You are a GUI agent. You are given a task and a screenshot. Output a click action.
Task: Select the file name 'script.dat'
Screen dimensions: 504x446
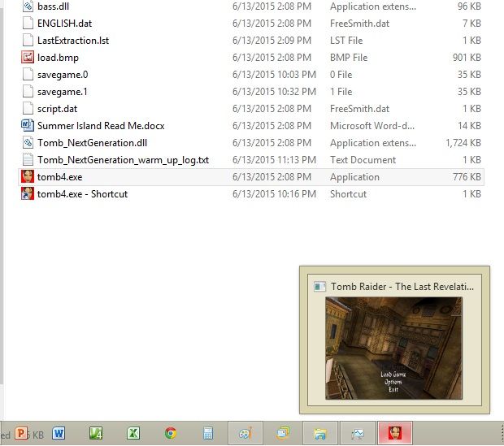(57, 109)
